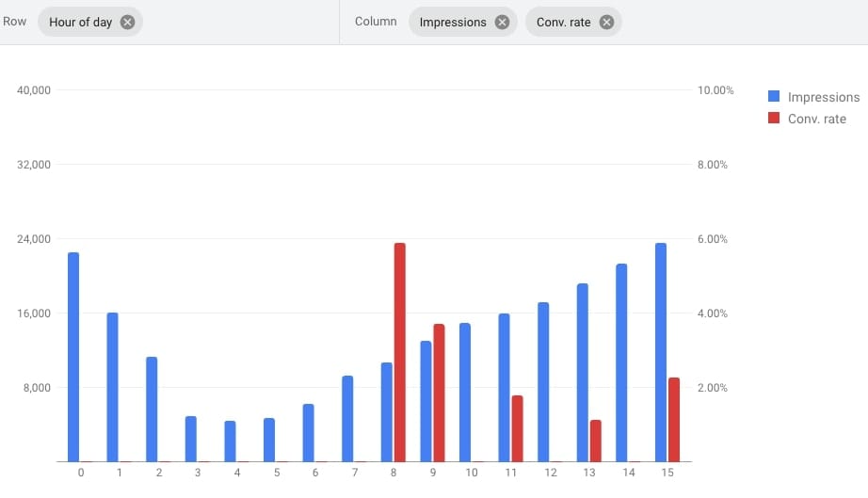The height and width of the screenshot is (498, 868).
Task: Remove the Conv. rate column chip
Action: tap(606, 22)
